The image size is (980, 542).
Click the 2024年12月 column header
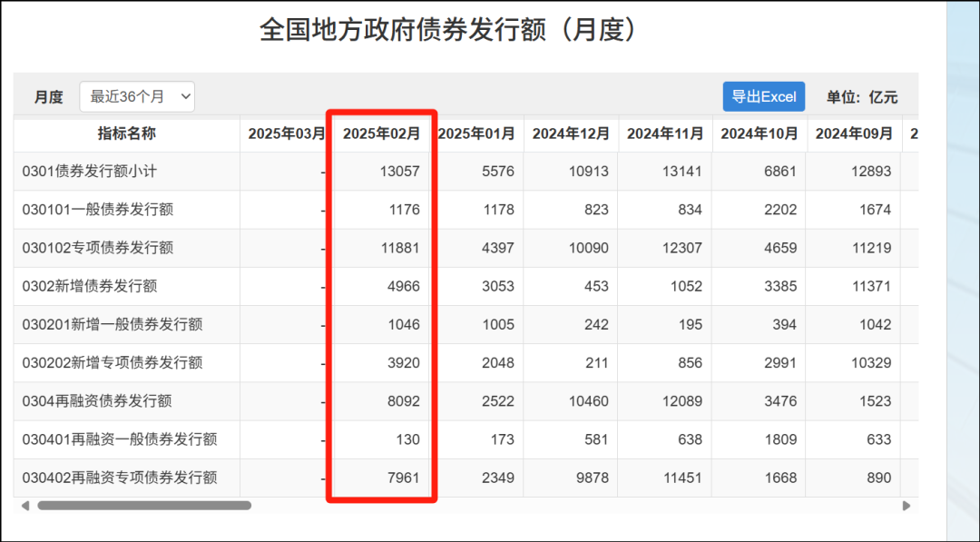571,133
